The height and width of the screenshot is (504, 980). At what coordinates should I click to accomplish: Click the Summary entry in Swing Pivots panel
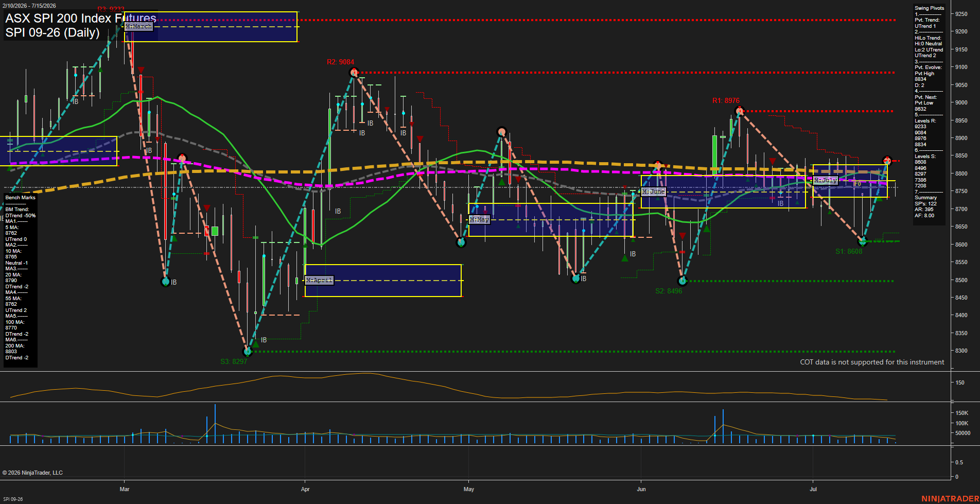pyautogui.click(x=925, y=198)
